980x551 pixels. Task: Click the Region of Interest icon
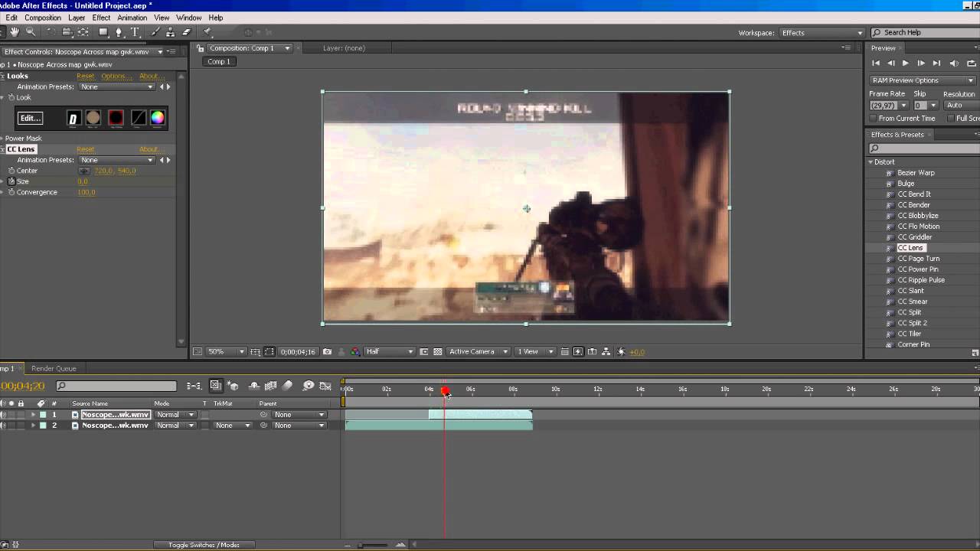(x=424, y=352)
